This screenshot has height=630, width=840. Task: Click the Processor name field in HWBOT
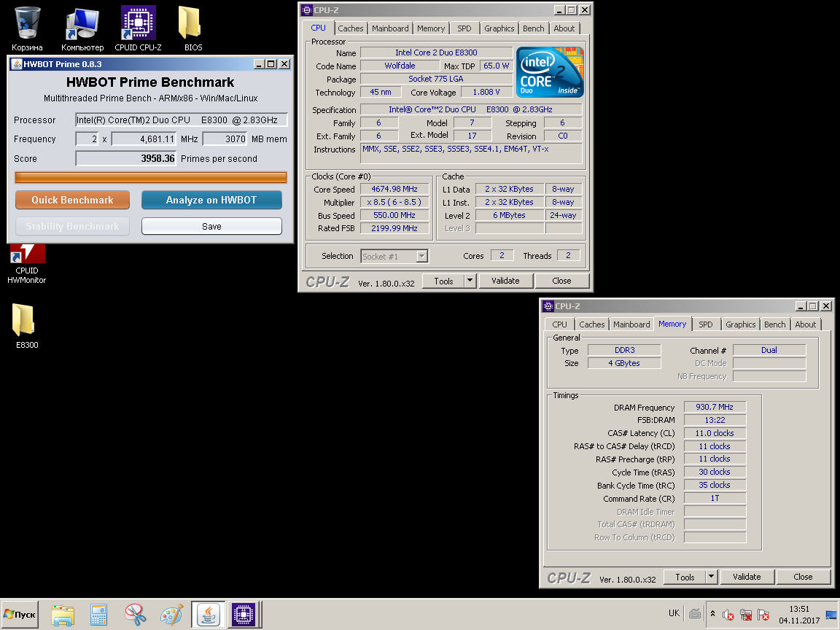(181, 120)
